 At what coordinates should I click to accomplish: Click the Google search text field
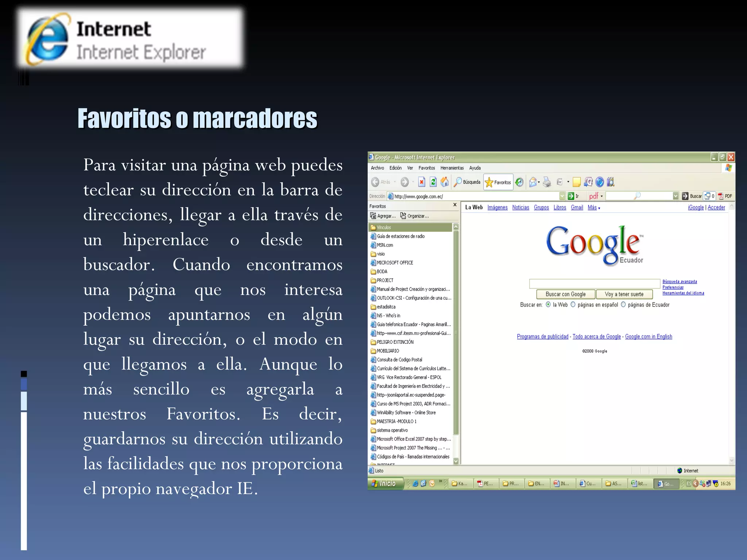[x=595, y=284]
